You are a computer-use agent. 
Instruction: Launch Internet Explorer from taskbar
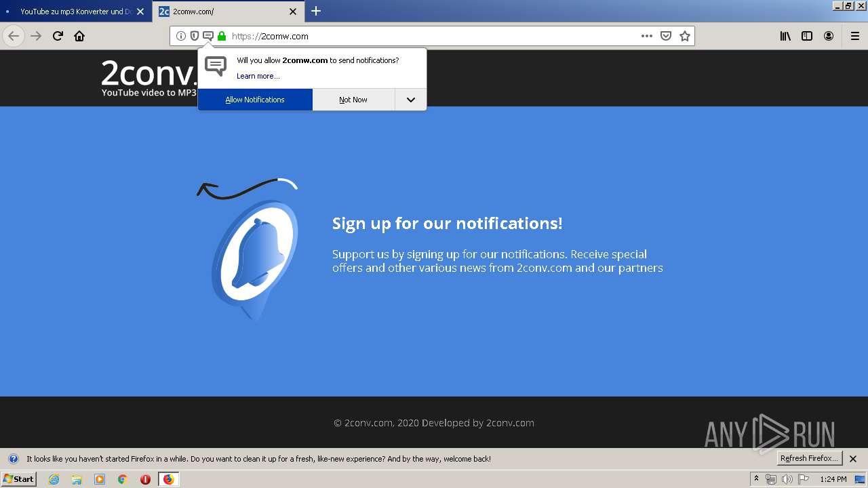click(54, 479)
